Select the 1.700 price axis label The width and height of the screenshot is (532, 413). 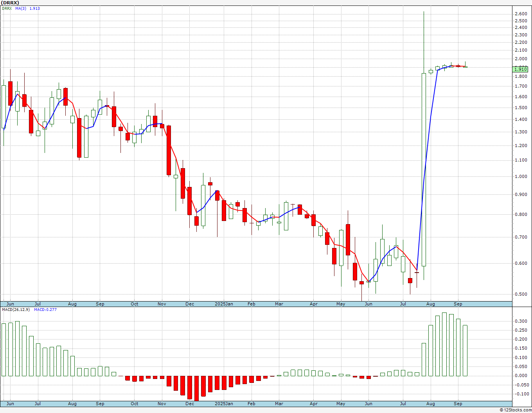click(521, 86)
